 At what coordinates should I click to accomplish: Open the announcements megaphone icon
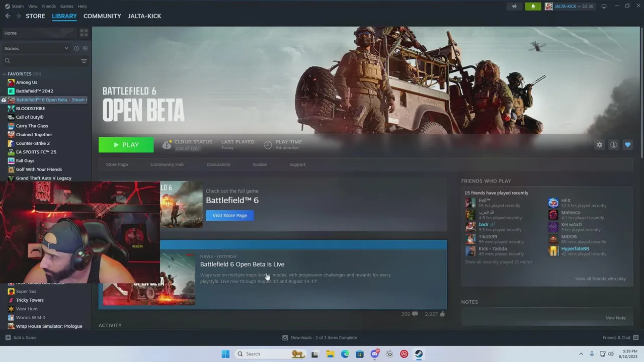(x=514, y=7)
